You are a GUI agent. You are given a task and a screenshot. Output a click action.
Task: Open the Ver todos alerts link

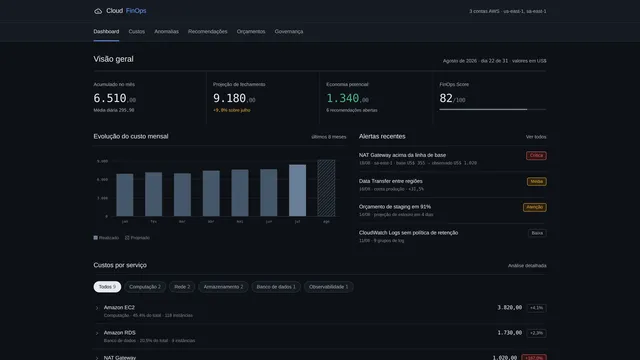536,137
